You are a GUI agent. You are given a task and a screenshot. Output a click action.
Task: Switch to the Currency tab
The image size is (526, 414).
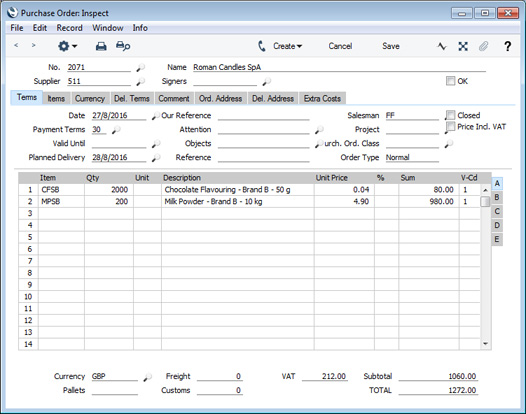point(90,98)
